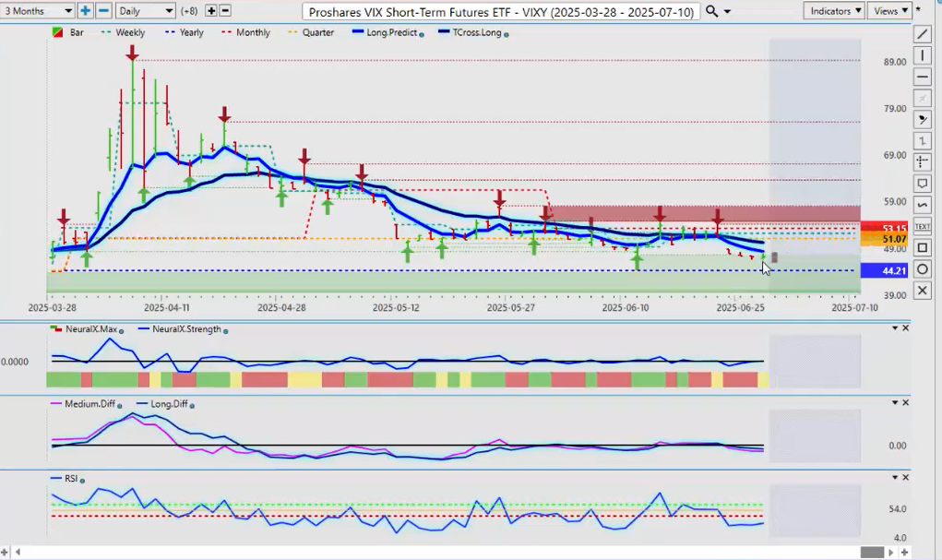Select the ellipse drawing tool
This screenshot has width=942, height=560.
click(x=922, y=269)
